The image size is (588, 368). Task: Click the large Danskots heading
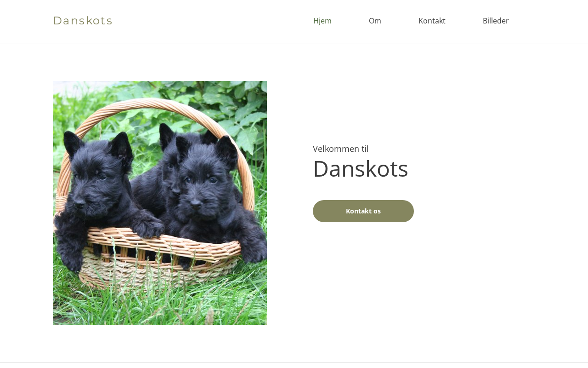(x=361, y=169)
